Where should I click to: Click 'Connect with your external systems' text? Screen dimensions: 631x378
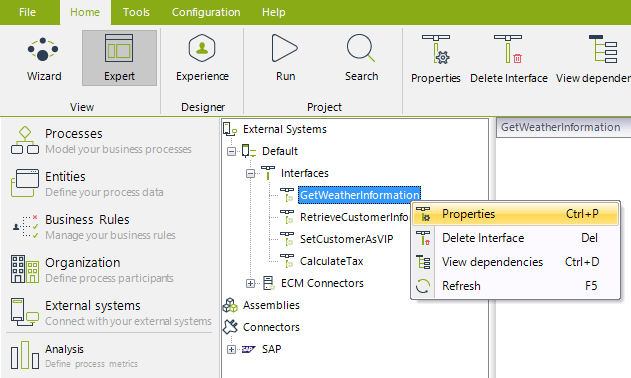128,321
